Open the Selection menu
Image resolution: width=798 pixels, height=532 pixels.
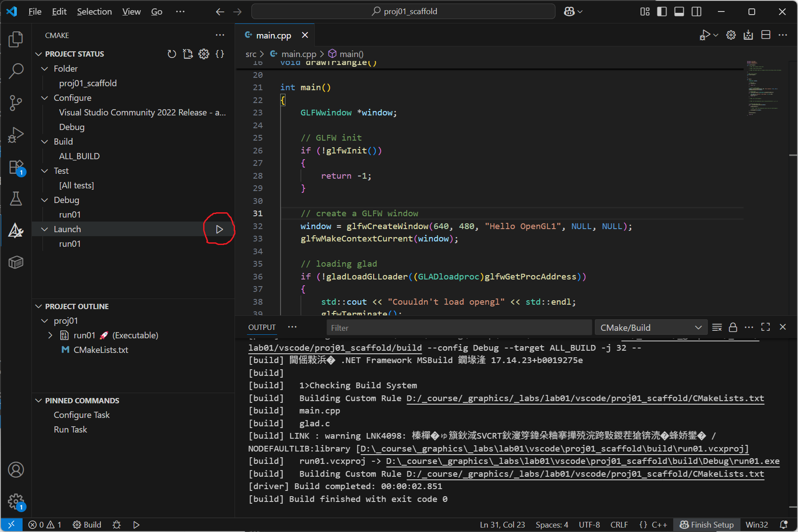[x=94, y=11]
